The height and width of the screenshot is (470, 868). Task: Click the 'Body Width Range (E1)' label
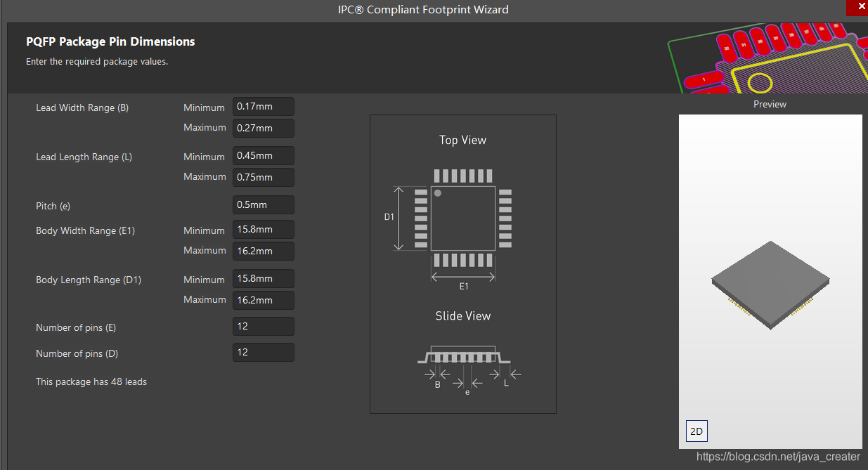coord(86,231)
